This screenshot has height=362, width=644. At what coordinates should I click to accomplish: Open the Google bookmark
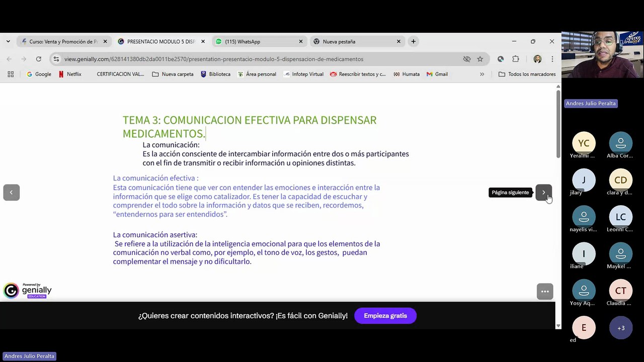pos(39,74)
